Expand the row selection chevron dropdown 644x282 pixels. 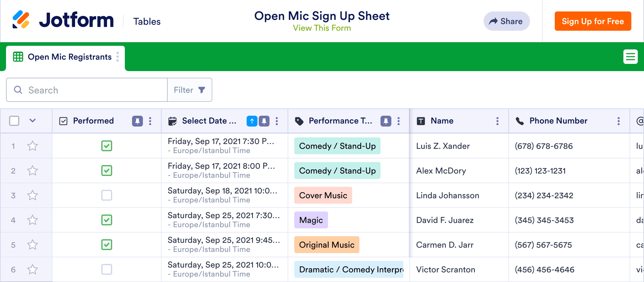[33, 121]
